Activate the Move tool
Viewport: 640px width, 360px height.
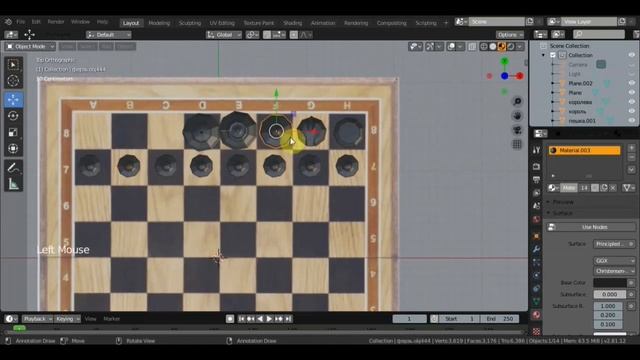point(13,100)
